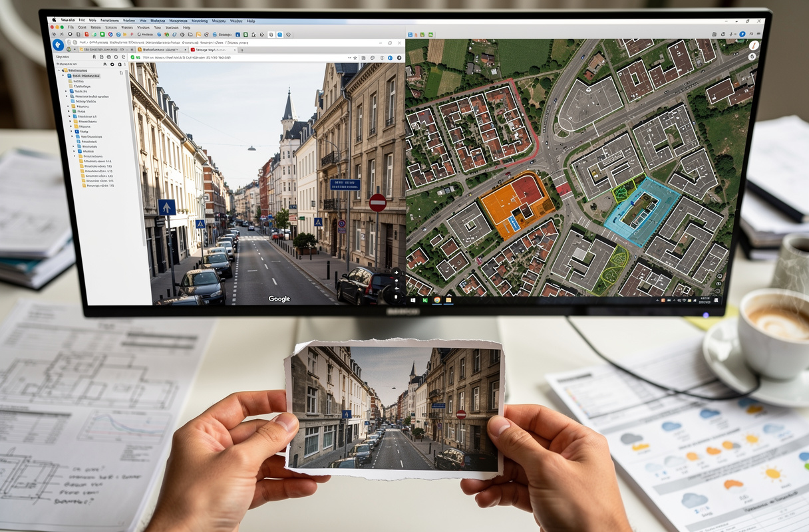Viewport: 809px width, 532px height.
Task: Open Help in the macOS top menu bar
Action: 251,21
